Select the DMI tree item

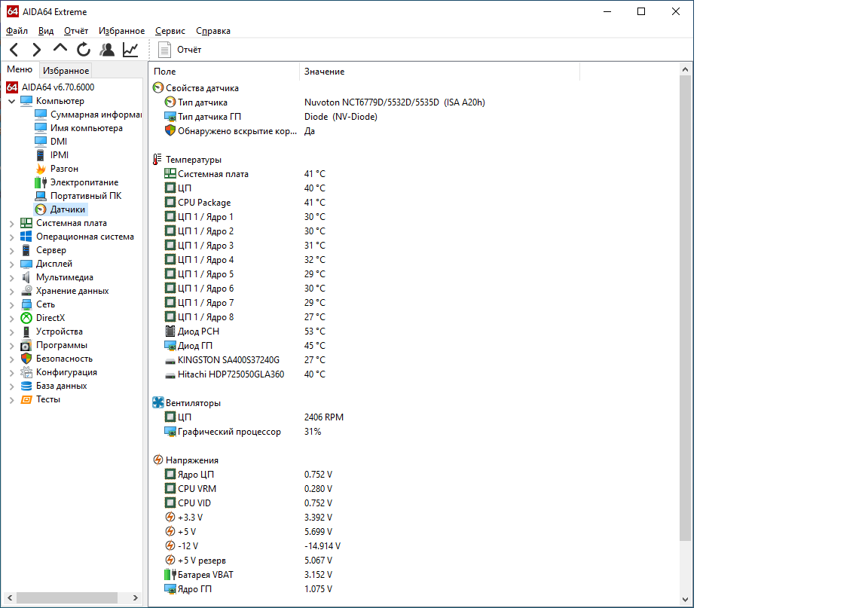tap(51, 141)
